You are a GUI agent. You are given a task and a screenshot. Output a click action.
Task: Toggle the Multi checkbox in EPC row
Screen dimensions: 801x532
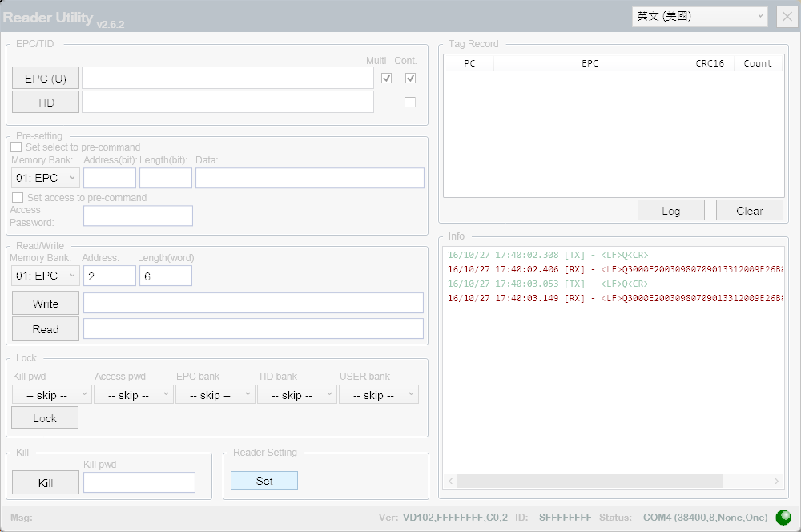(x=387, y=79)
